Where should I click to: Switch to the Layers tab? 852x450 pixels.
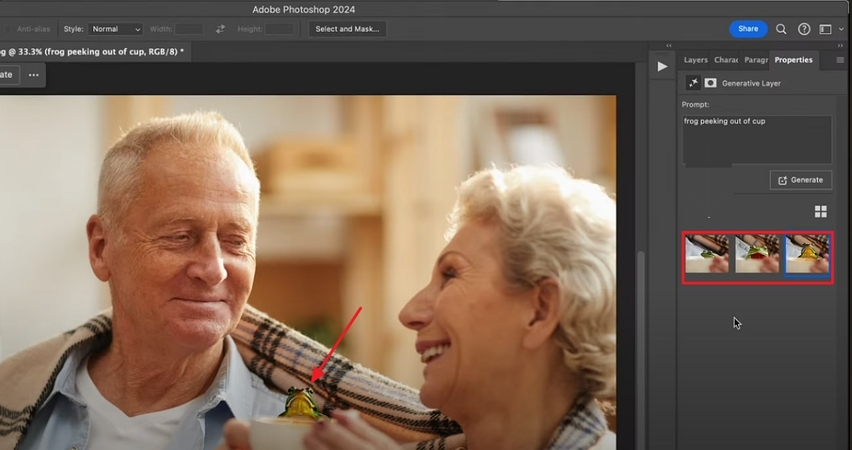[x=696, y=60]
